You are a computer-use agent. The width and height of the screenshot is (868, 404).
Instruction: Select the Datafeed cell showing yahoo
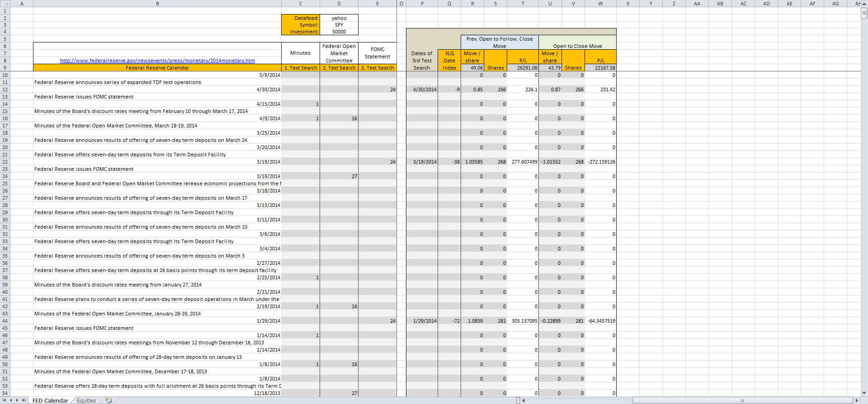coord(339,18)
